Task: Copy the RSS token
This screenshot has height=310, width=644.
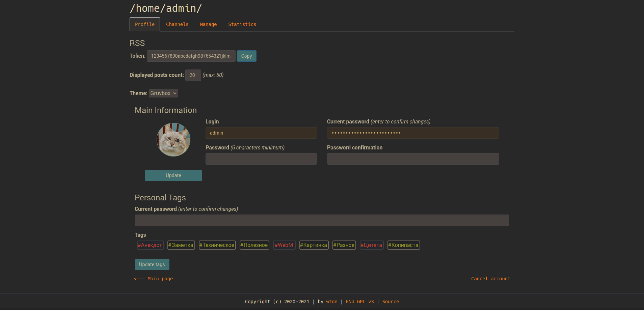Action: [246, 56]
